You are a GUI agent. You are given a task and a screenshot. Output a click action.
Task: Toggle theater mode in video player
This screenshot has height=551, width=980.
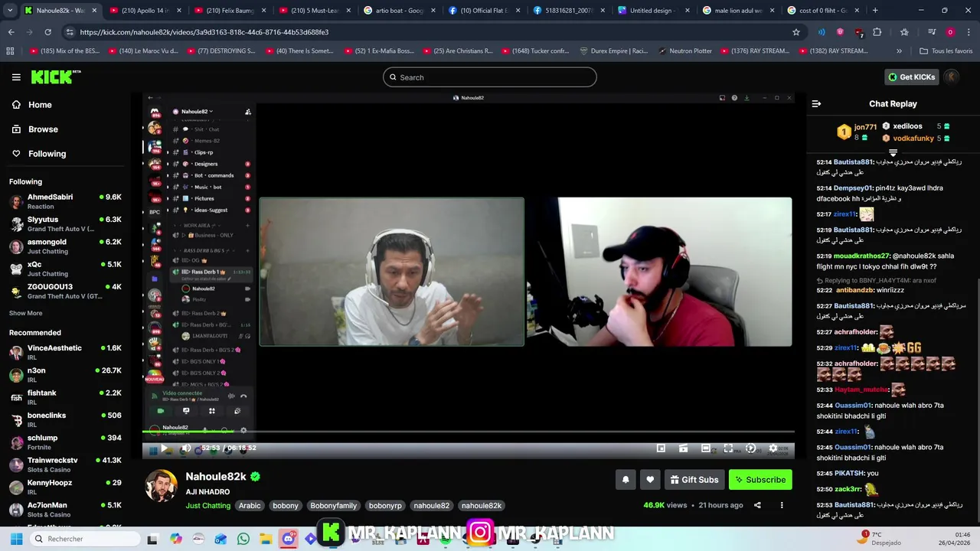pyautogui.click(x=706, y=448)
